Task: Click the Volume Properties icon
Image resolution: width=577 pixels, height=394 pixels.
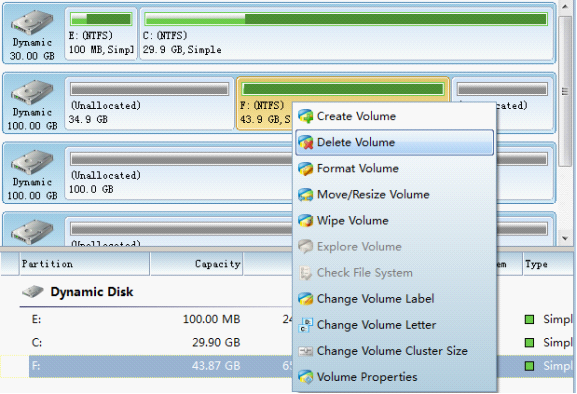Action: pyautogui.click(x=305, y=377)
